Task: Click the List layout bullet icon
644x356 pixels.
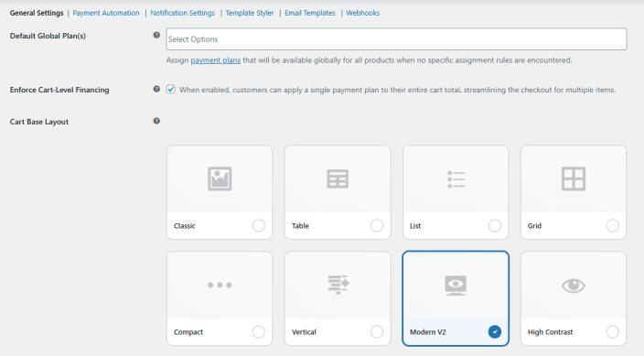Action: [456, 179]
